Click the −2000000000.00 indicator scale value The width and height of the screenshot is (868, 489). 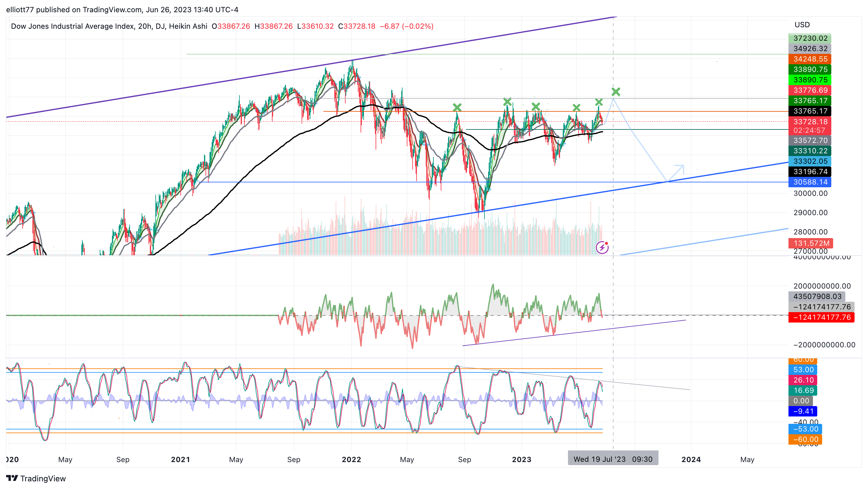click(824, 345)
